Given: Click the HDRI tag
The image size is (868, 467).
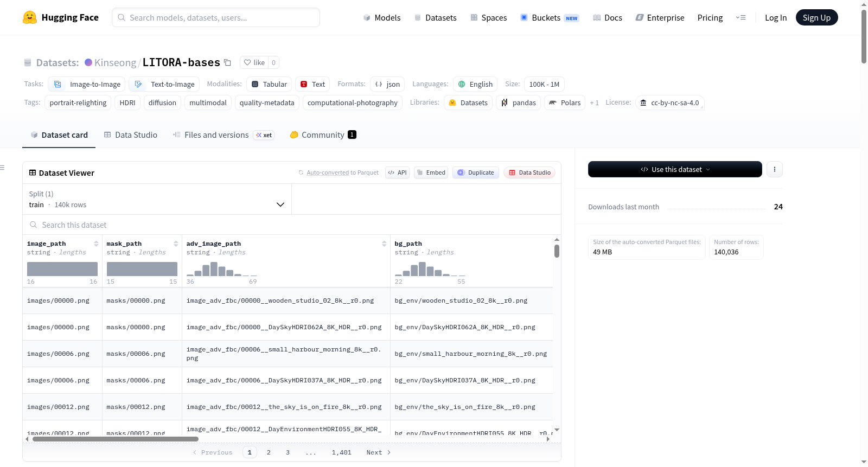Looking at the screenshot, I should 127,103.
